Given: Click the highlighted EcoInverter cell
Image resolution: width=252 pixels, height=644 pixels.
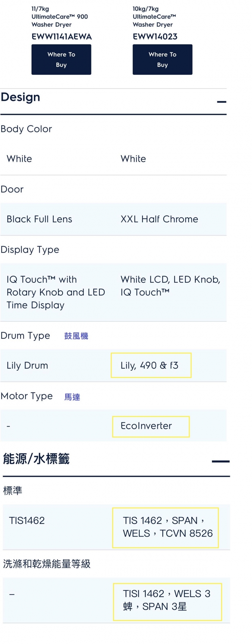Looking at the screenshot, I should tap(151, 426).
